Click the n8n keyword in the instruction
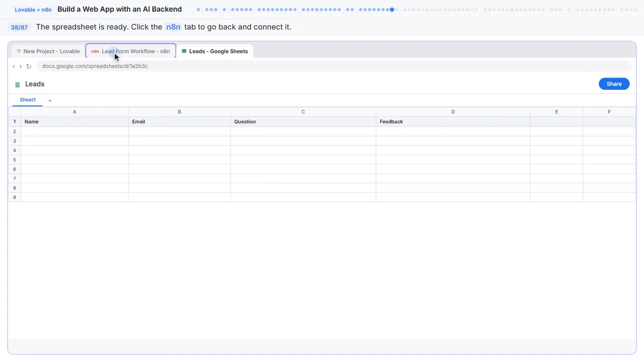The height and width of the screenshot is (362, 644). pyautogui.click(x=173, y=27)
